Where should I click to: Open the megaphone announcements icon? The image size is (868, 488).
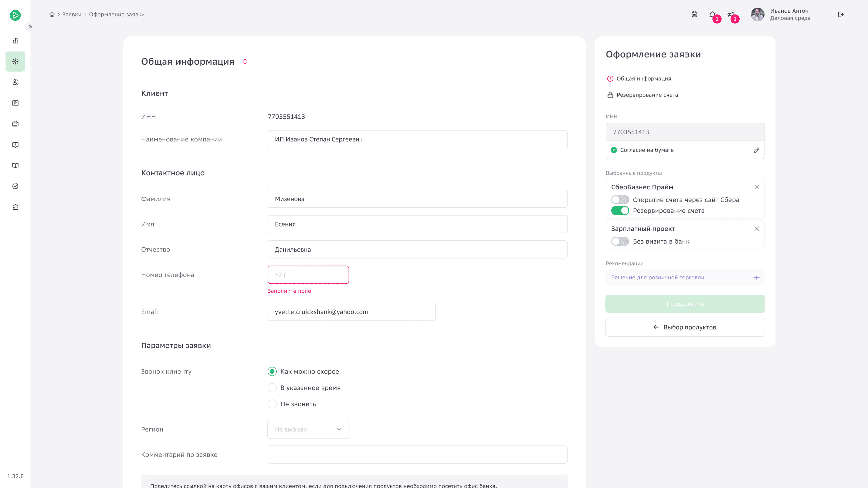coord(730,14)
